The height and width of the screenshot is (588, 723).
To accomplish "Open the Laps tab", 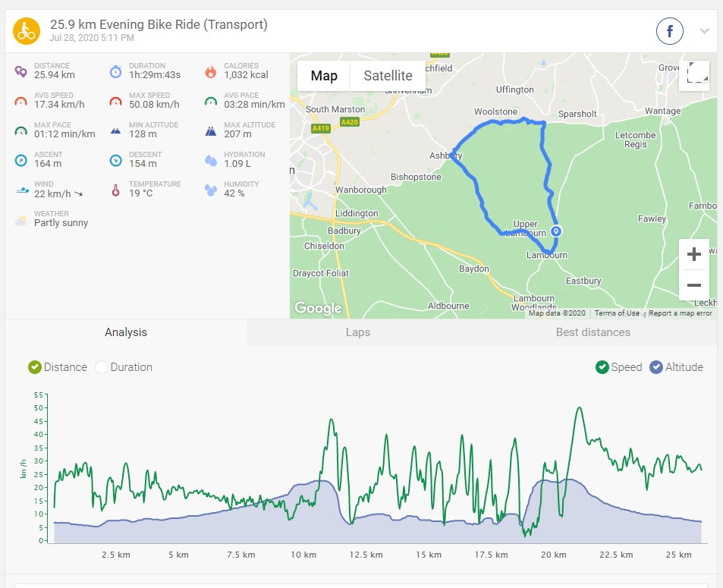I will coord(357,332).
